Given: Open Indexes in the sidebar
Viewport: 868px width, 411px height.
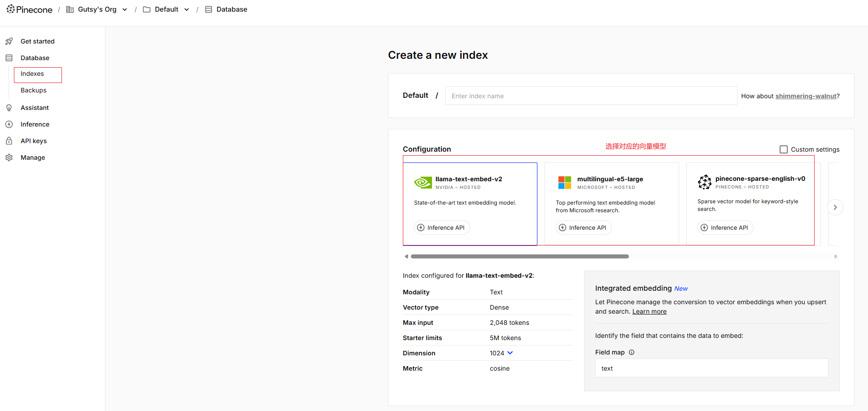Looking at the screenshot, I should coord(32,74).
